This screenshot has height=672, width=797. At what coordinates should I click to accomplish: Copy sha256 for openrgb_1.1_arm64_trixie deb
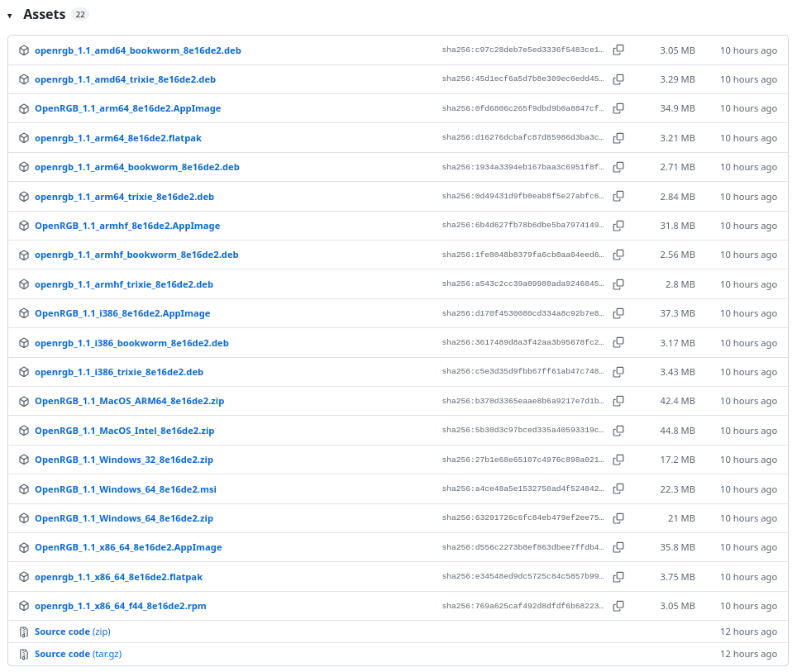(618, 196)
